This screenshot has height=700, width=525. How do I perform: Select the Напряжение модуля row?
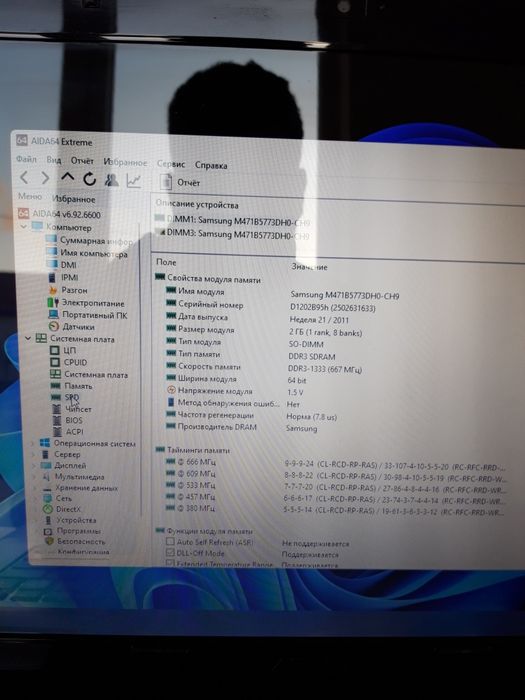point(235,392)
